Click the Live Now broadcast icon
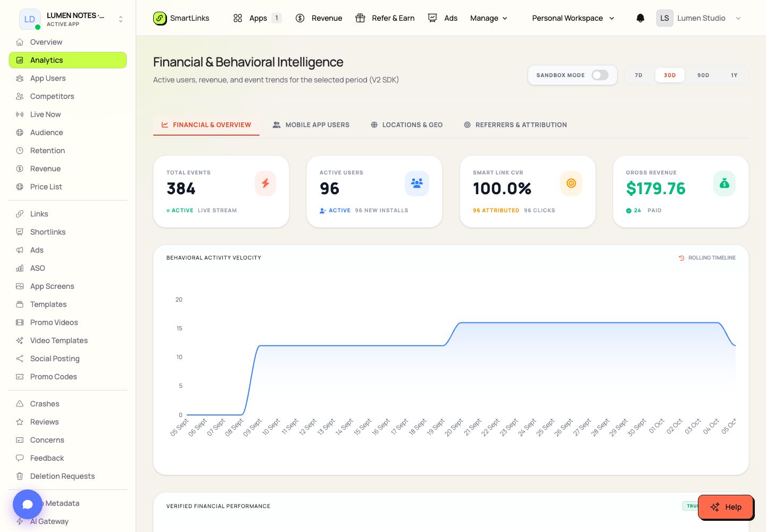766x532 pixels. click(20, 114)
